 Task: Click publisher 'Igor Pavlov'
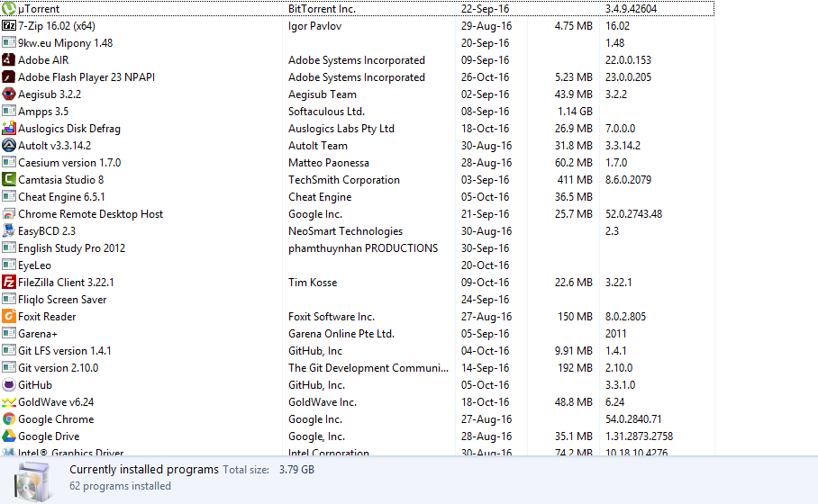(314, 26)
